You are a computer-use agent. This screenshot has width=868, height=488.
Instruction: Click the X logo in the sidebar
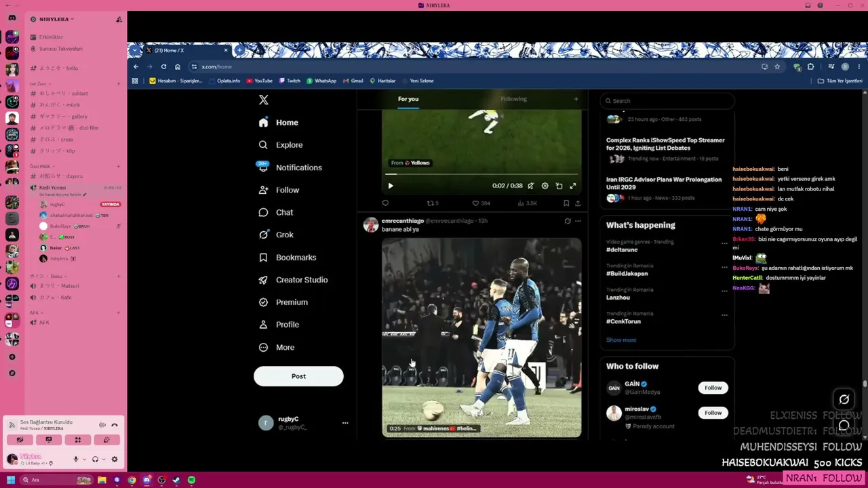click(x=264, y=100)
